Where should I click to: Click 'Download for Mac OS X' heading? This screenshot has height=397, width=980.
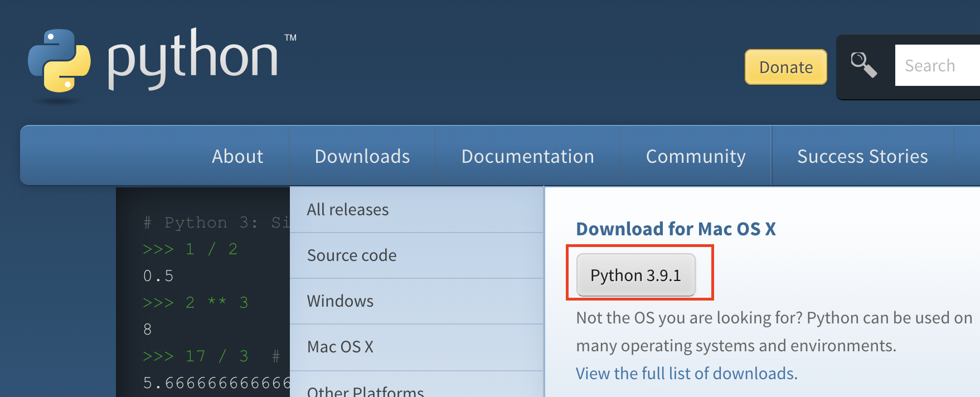pyautogui.click(x=676, y=229)
